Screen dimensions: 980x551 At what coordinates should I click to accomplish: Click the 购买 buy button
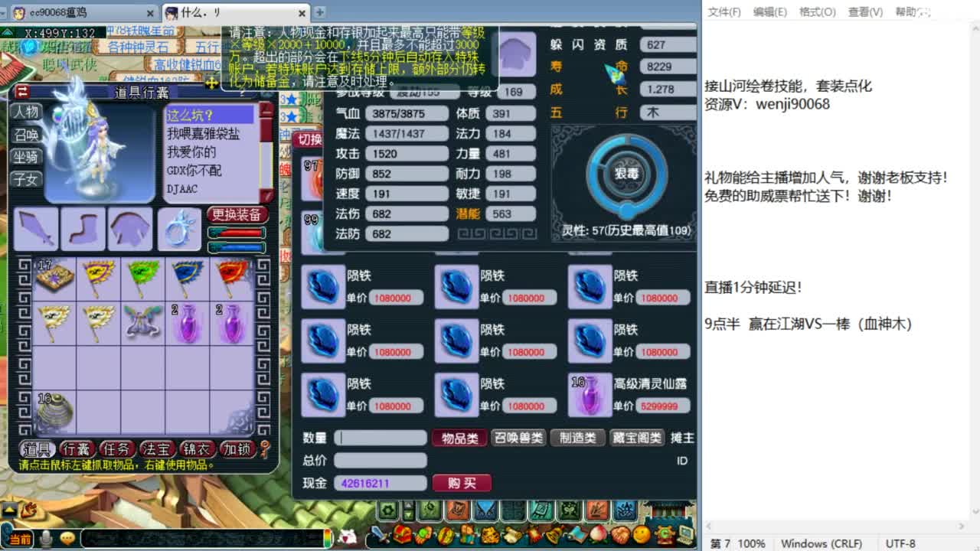tap(462, 483)
